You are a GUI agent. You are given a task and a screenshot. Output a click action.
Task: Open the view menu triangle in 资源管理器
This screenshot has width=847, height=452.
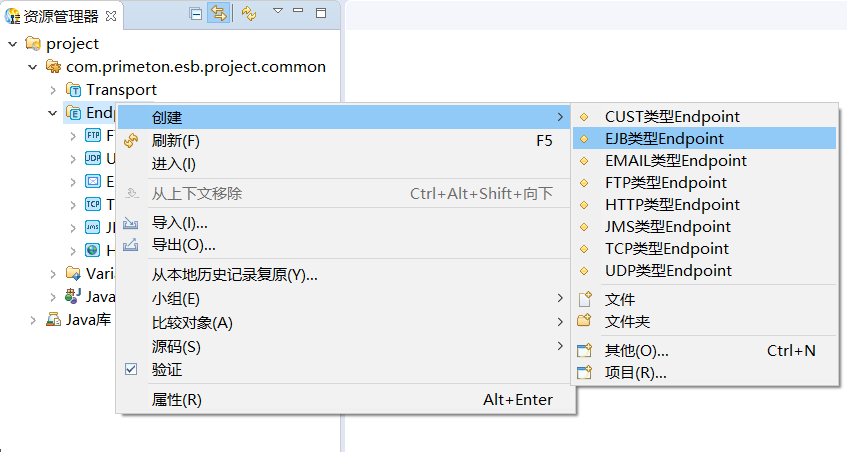point(277,12)
